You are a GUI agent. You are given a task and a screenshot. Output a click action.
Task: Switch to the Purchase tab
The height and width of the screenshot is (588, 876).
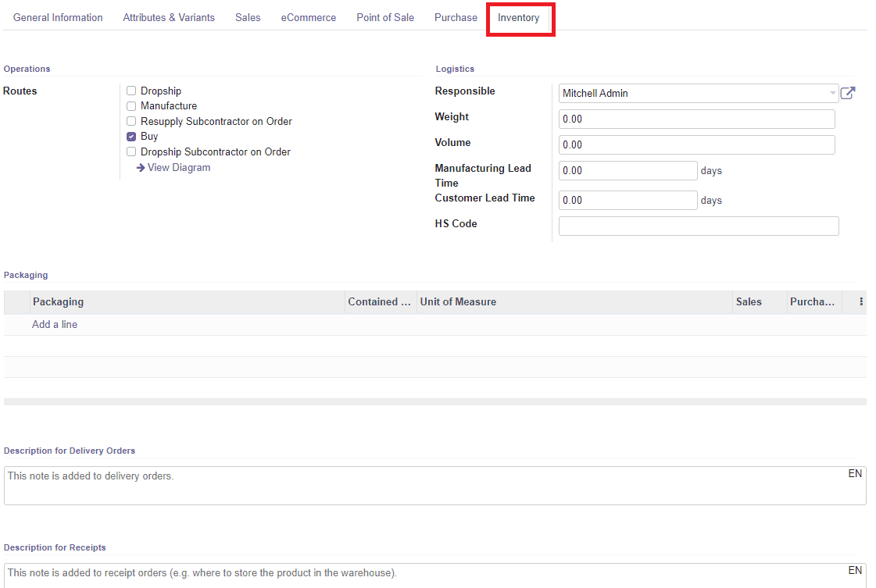pyautogui.click(x=456, y=16)
